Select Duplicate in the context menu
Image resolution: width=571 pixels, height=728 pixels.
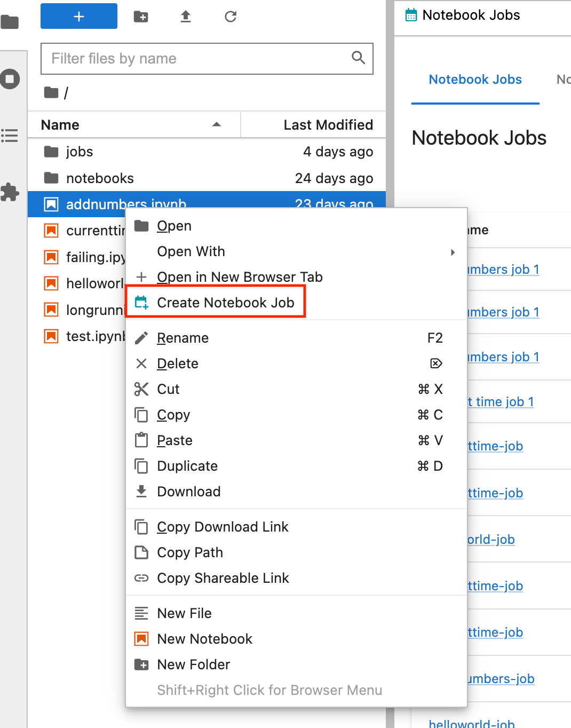(187, 465)
